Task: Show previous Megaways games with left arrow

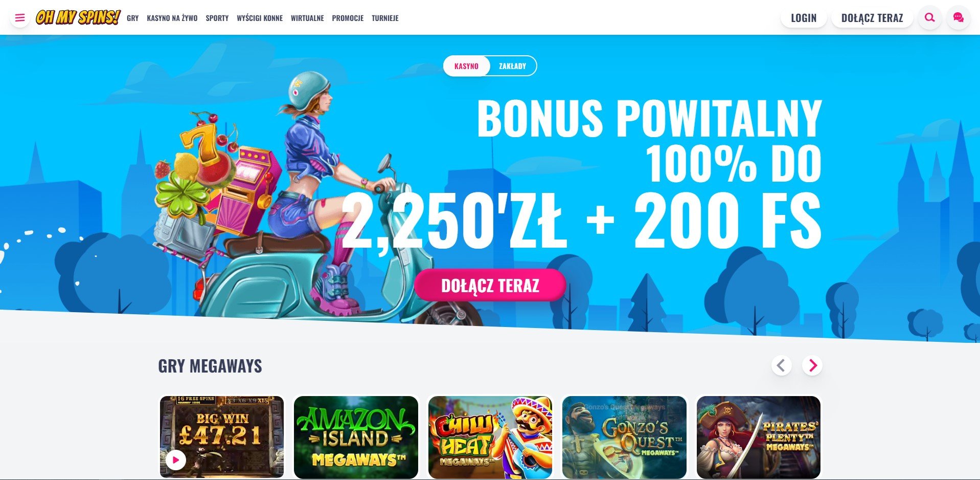Action: tap(781, 365)
